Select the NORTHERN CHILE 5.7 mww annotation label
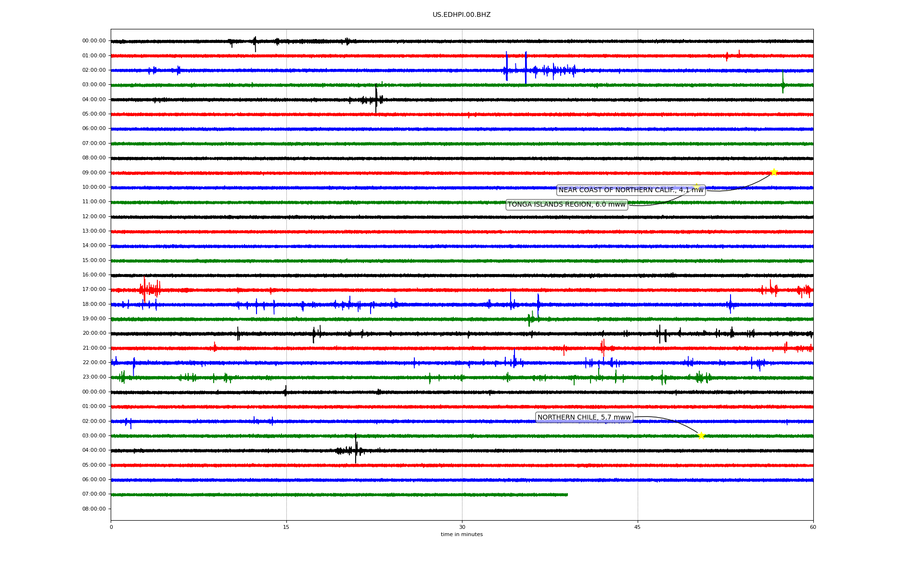 tap(584, 418)
